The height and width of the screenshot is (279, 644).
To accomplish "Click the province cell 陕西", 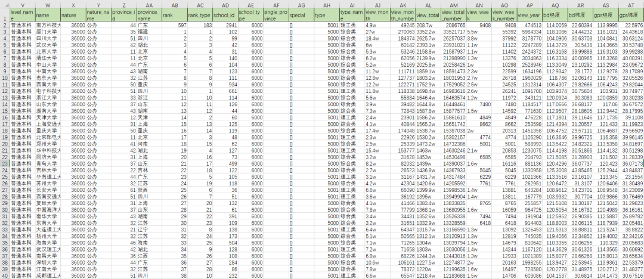I will tap(149, 190).
